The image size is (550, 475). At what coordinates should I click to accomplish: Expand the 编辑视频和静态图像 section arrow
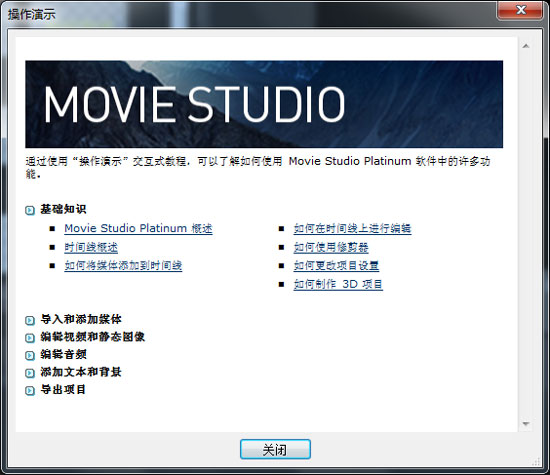click(x=30, y=338)
